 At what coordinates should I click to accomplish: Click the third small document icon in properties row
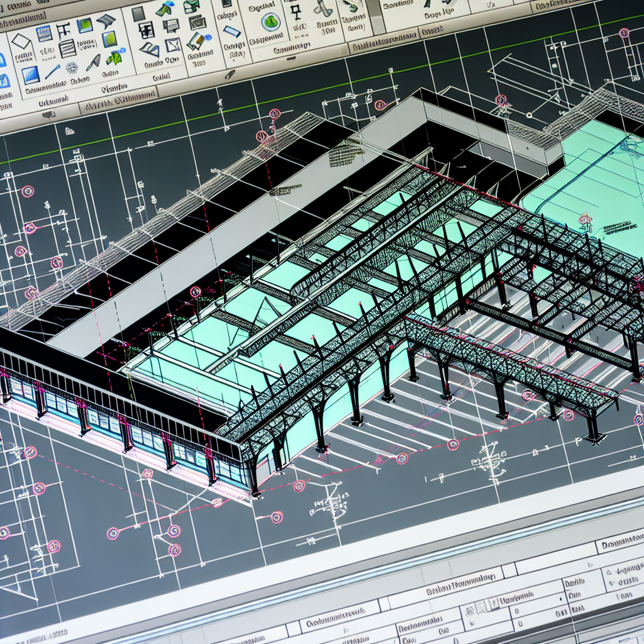pos(494,603)
